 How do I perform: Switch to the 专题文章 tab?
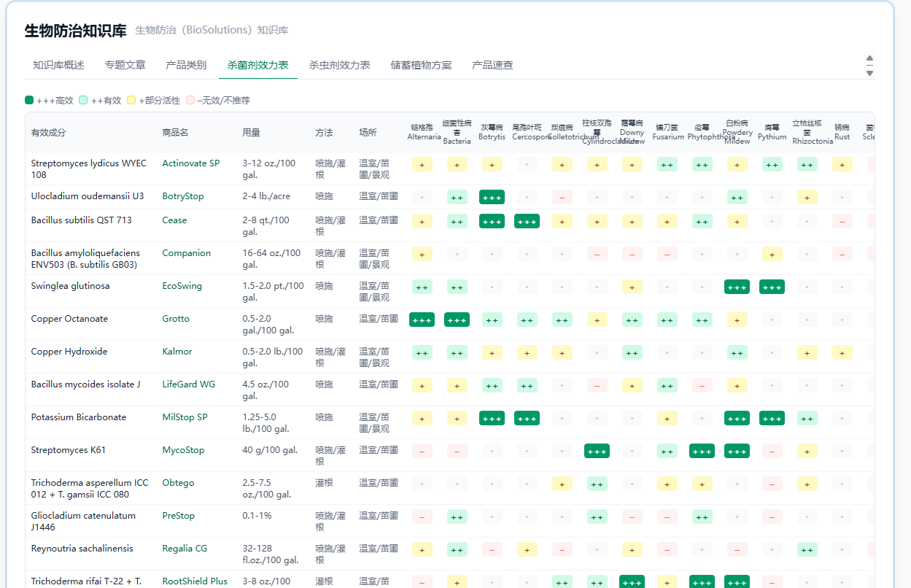click(x=125, y=65)
